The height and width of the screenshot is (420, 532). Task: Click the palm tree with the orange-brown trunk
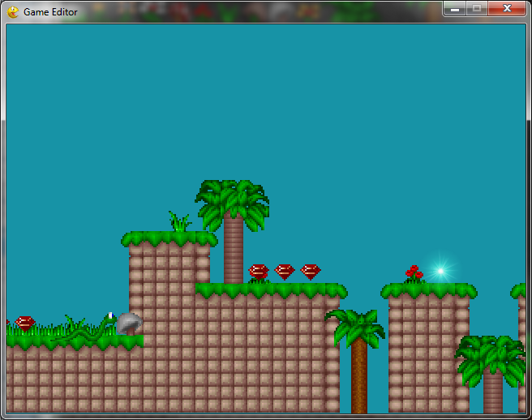pyautogui.click(x=358, y=360)
